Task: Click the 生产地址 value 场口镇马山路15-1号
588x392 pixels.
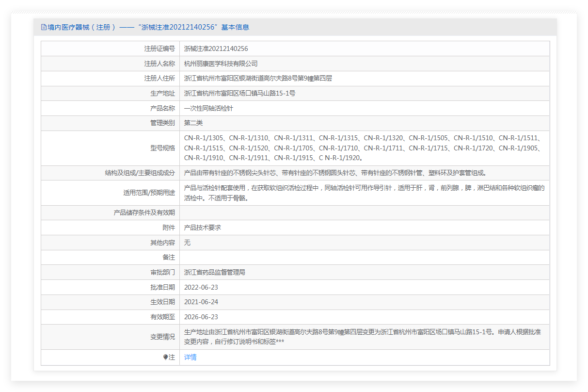Action: (x=240, y=93)
